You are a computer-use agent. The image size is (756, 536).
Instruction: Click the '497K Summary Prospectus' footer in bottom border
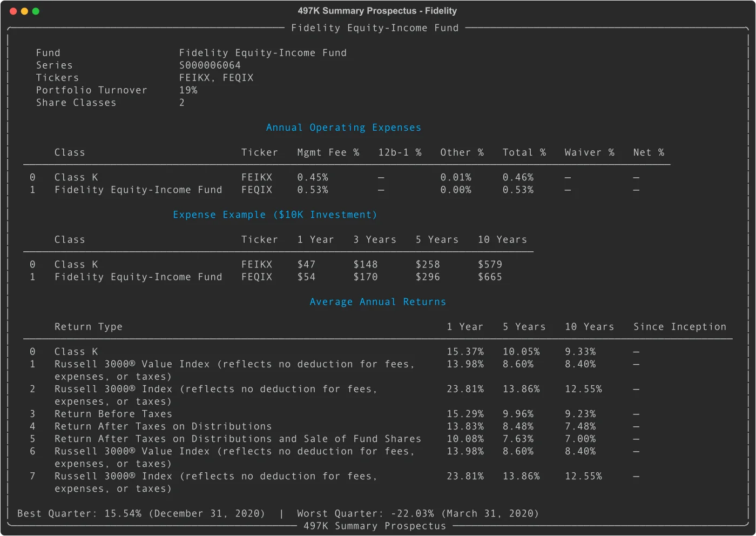[x=375, y=526]
